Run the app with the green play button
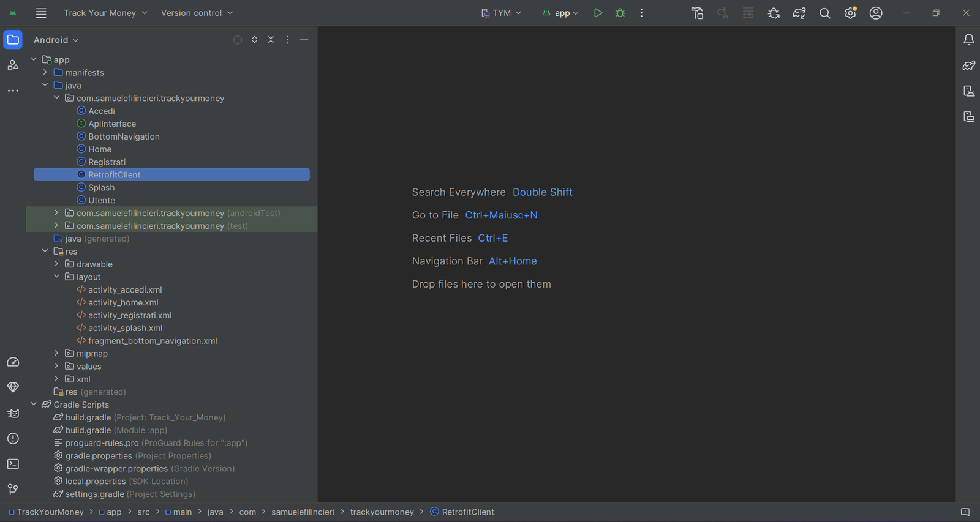 click(598, 13)
